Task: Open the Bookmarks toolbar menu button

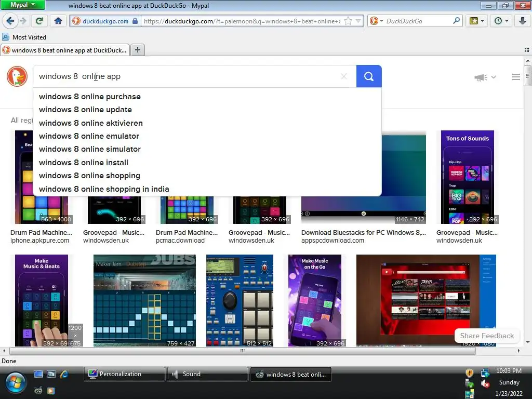Action: point(477,21)
